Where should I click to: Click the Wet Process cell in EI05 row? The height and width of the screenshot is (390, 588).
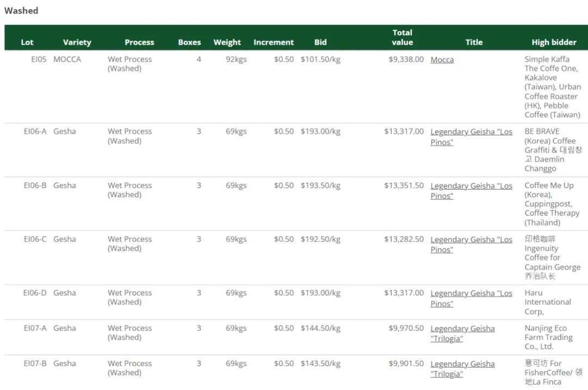pyautogui.click(x=130, y=64)
